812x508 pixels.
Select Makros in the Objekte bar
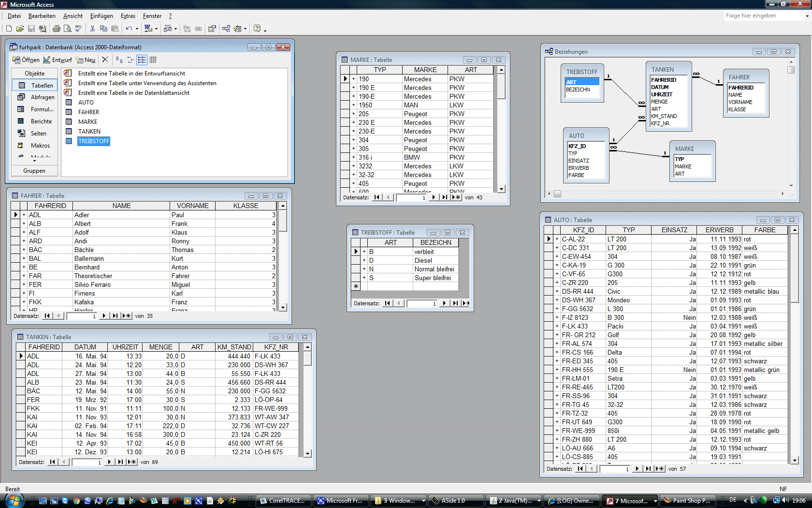pyautogui.click(x=36, y=146)
